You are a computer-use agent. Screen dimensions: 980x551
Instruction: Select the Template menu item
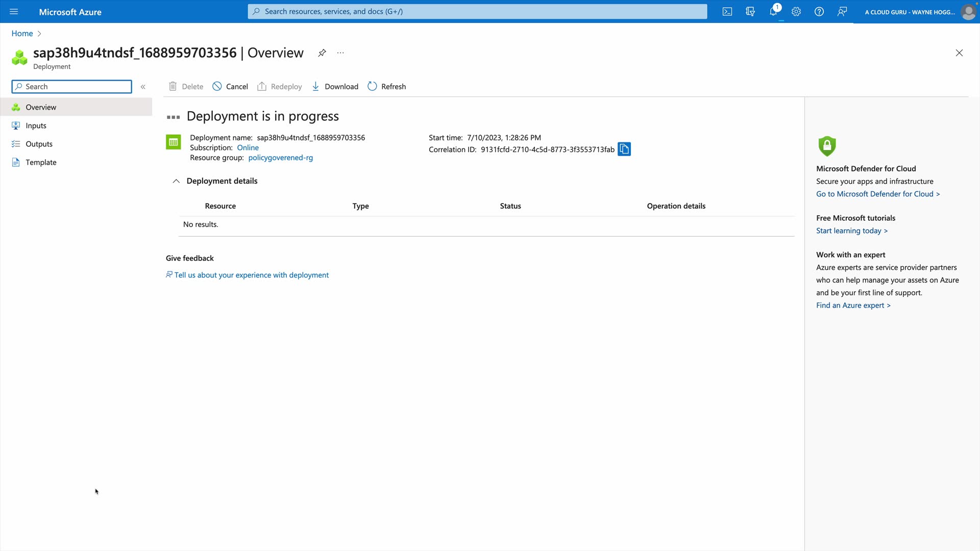[41, 162]
